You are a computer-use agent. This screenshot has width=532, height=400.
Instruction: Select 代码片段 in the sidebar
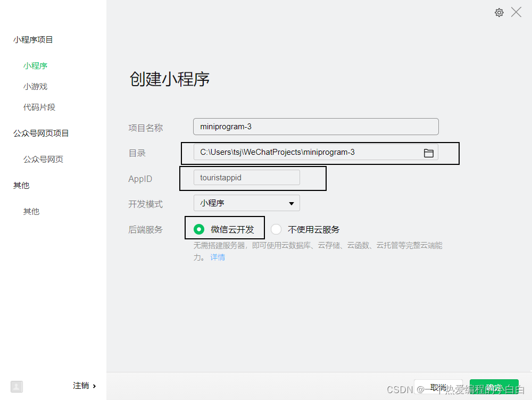(39, 107)
